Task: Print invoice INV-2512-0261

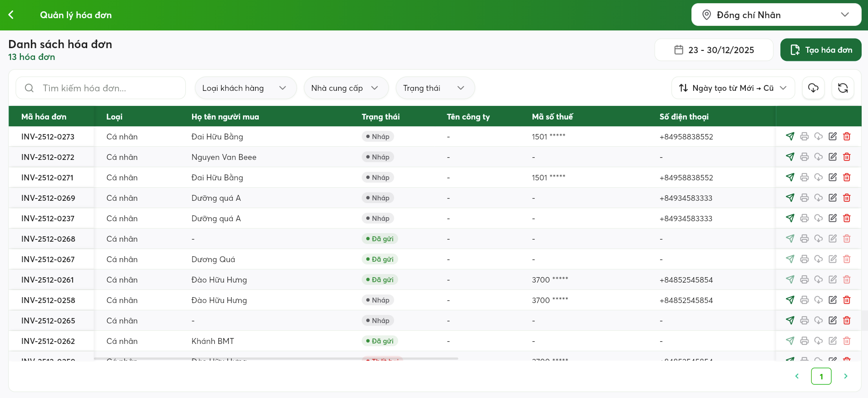Action: [804, 279]
